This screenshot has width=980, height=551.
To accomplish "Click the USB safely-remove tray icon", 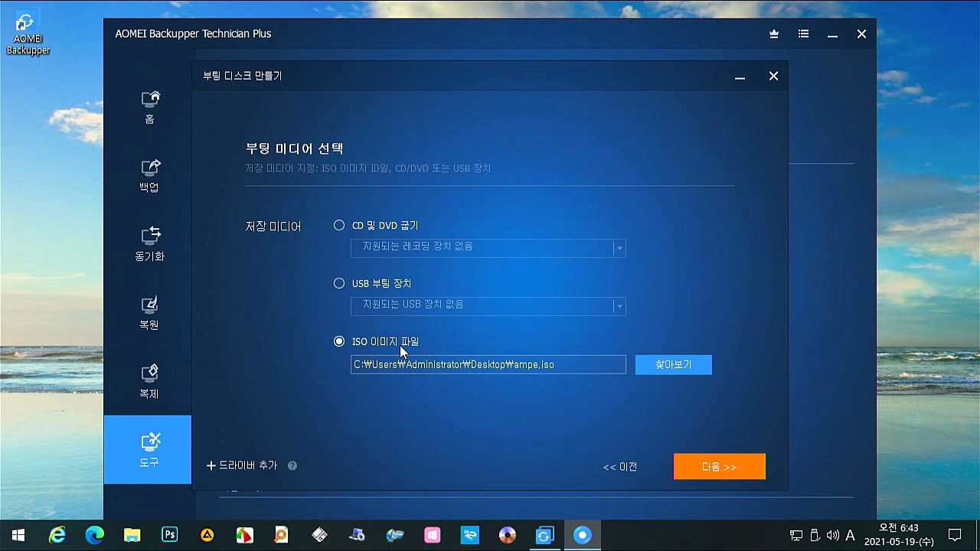I will coord(815,535).
